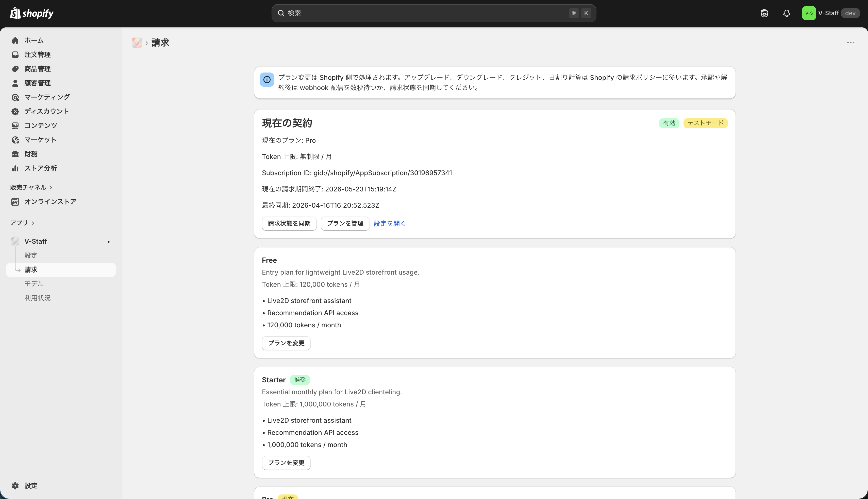
Task: Click the 財務 bank icon
Action: (x=15, y=154)
